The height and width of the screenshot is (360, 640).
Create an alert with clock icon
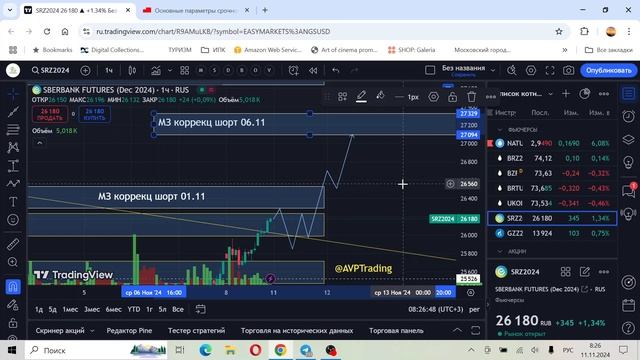click(293, 71)
